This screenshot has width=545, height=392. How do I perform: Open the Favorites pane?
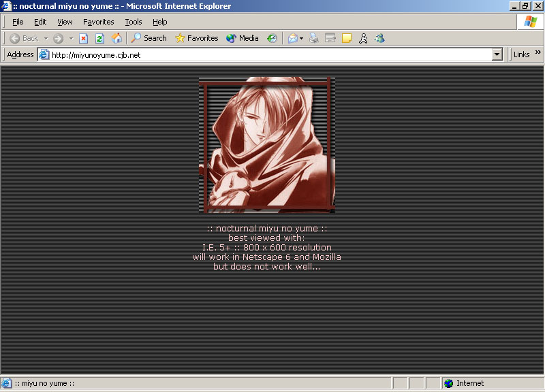pos(196,39)
